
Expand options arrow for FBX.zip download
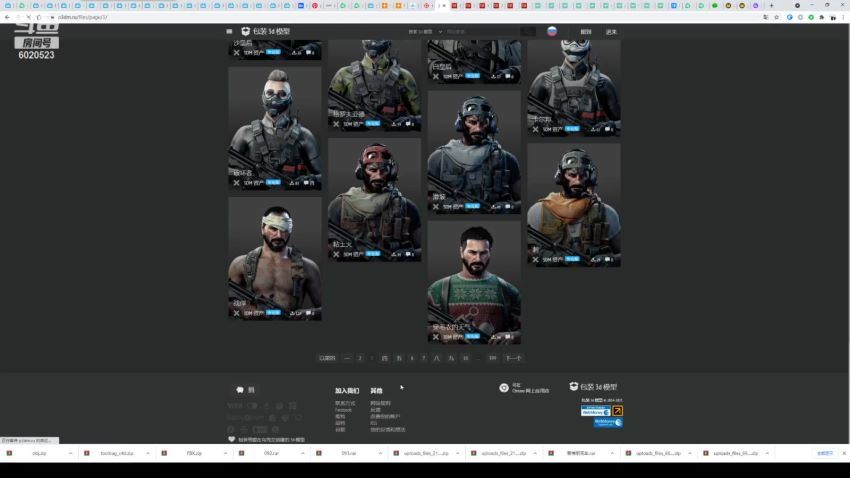click(226, 453)
